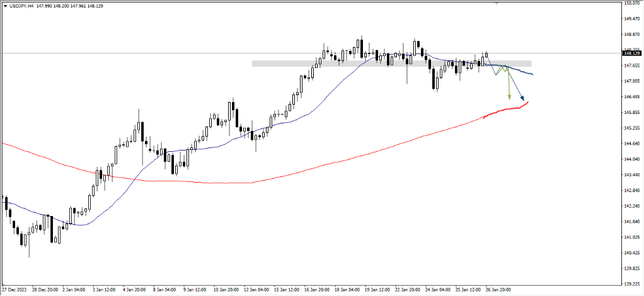Click the green downward arrow head
The image size is (644, 296).
click(509, 98)
